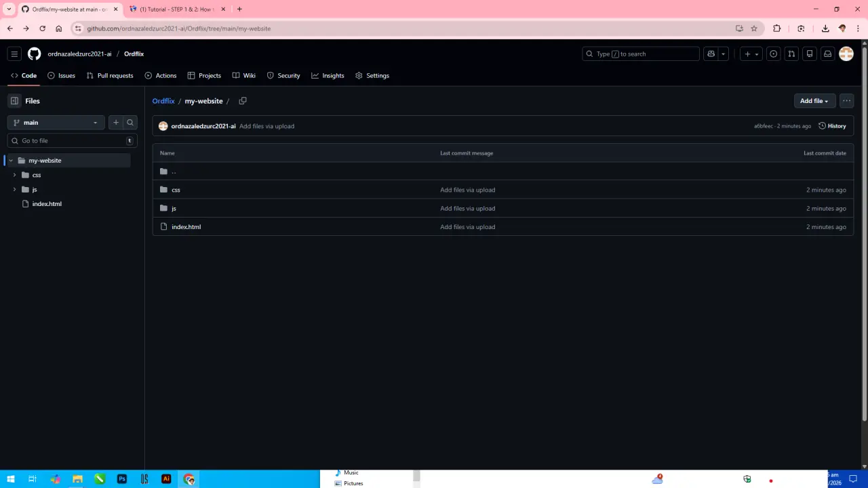Open the Issues icon in header
This screenshot has width=868, height=488.
click(x=773, y=54)
